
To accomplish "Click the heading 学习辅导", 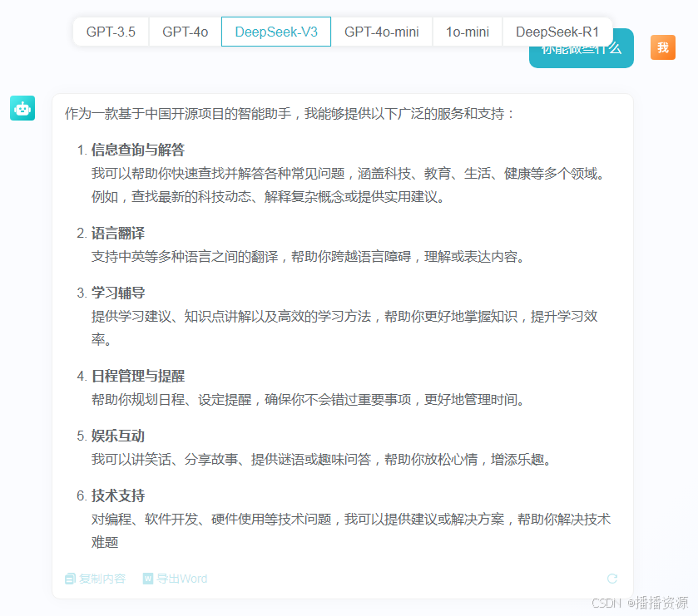I will click(x=118, y=293).
